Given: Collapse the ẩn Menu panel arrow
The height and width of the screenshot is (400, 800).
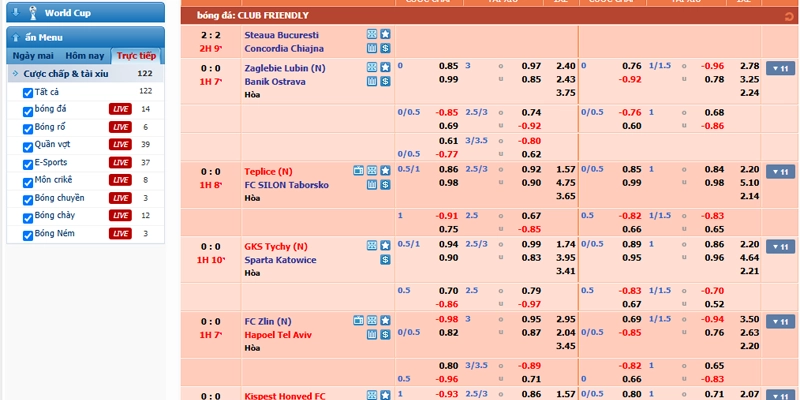Looking at the screenshot, I should (15, 37).
